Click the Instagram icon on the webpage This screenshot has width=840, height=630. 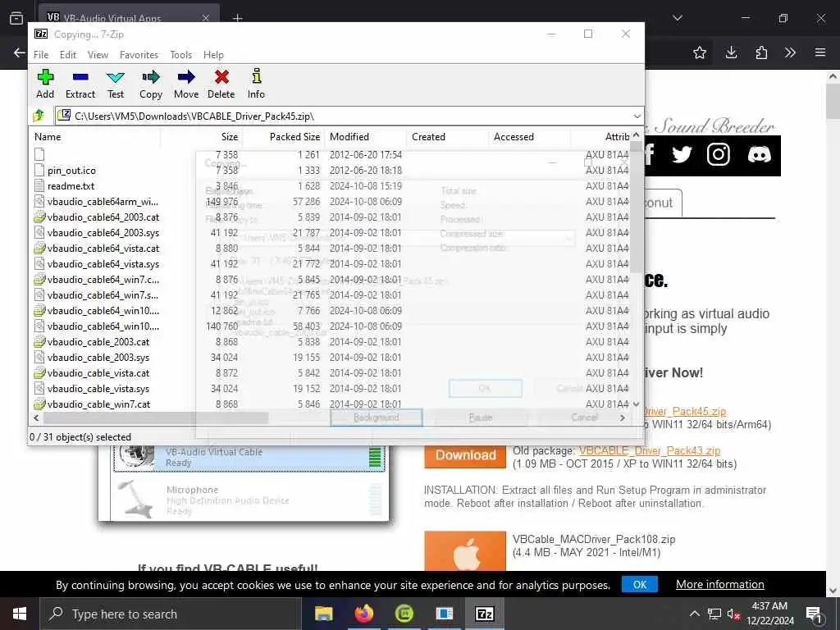tap(719, 155)
